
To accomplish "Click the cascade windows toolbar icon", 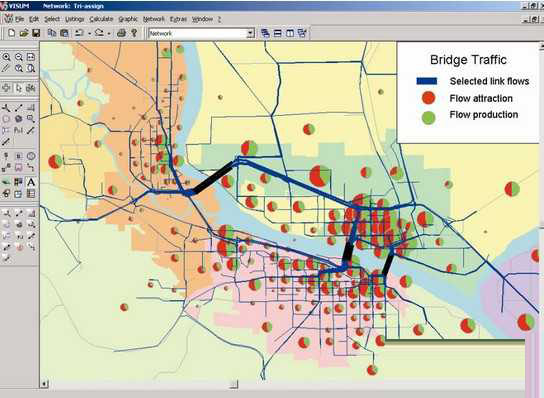I will click(x=265, y=33).
